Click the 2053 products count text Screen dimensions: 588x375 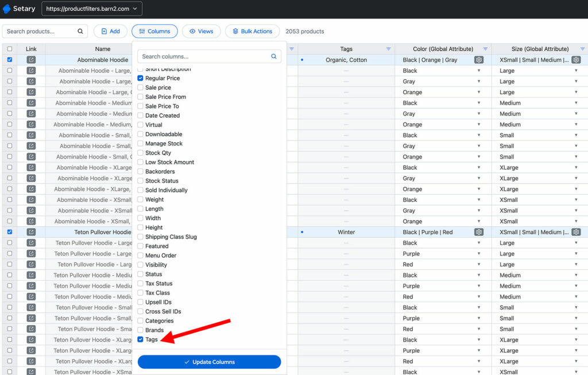point(304,31)
